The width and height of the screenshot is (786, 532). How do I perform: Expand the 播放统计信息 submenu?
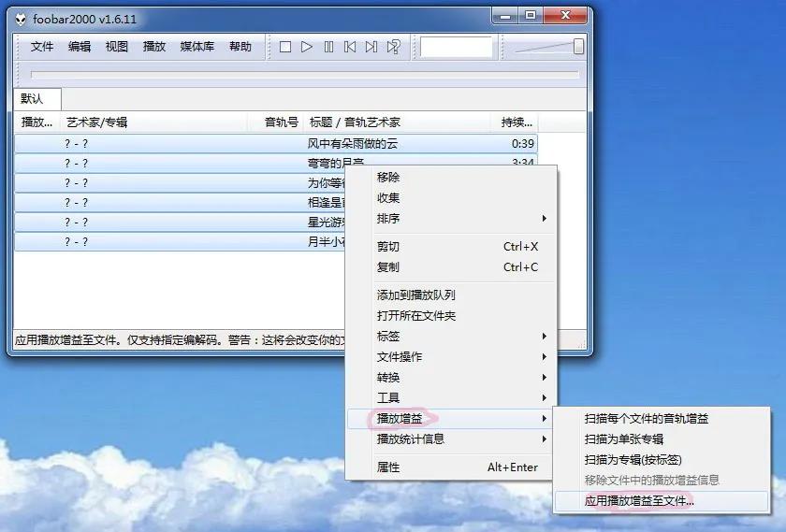click(451, 439)
